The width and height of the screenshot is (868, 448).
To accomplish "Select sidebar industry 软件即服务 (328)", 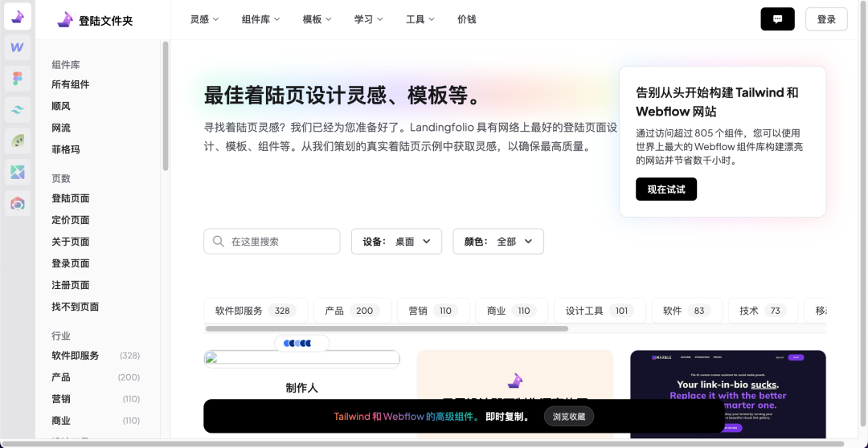I will click(96, 356).
